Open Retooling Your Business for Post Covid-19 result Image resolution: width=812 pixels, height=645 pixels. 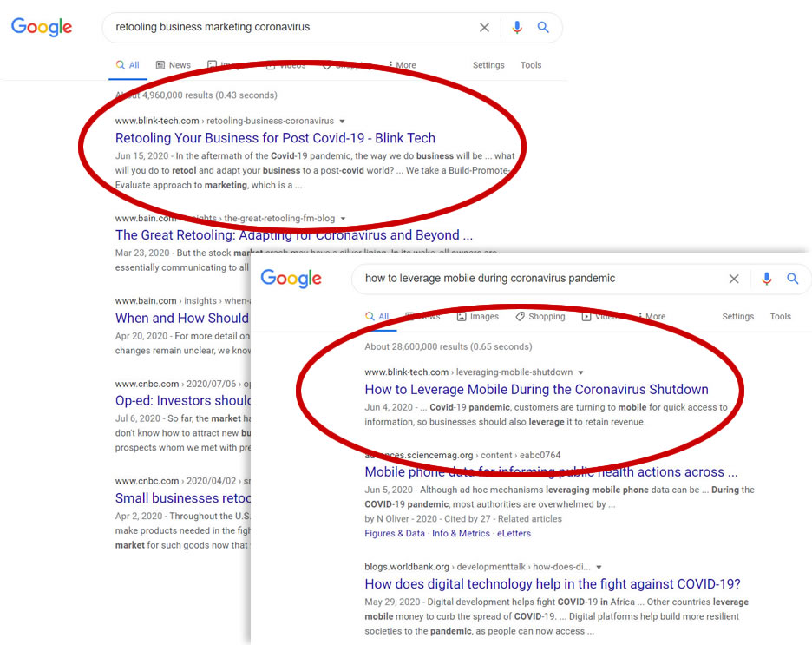(x=275, y=138)
